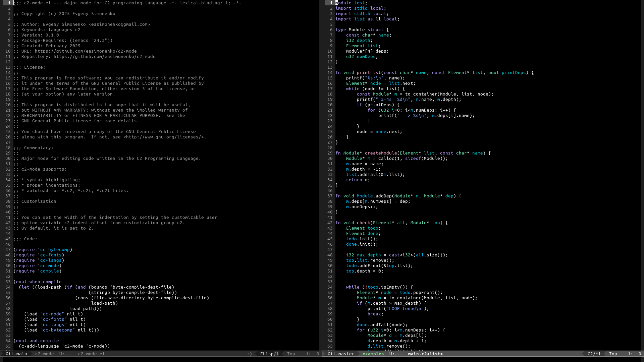Viewport: 644px width, 362px height.
Task: Click the U:--- status in left mode line
Action: tap(66, 354)
